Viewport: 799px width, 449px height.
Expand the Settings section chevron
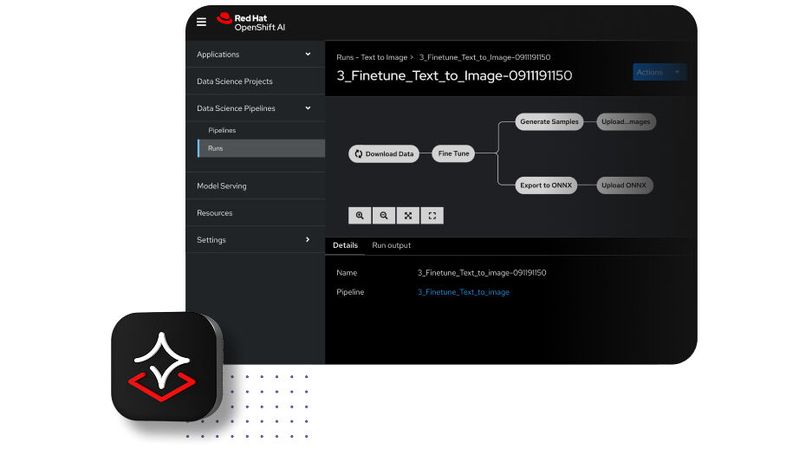307,240
